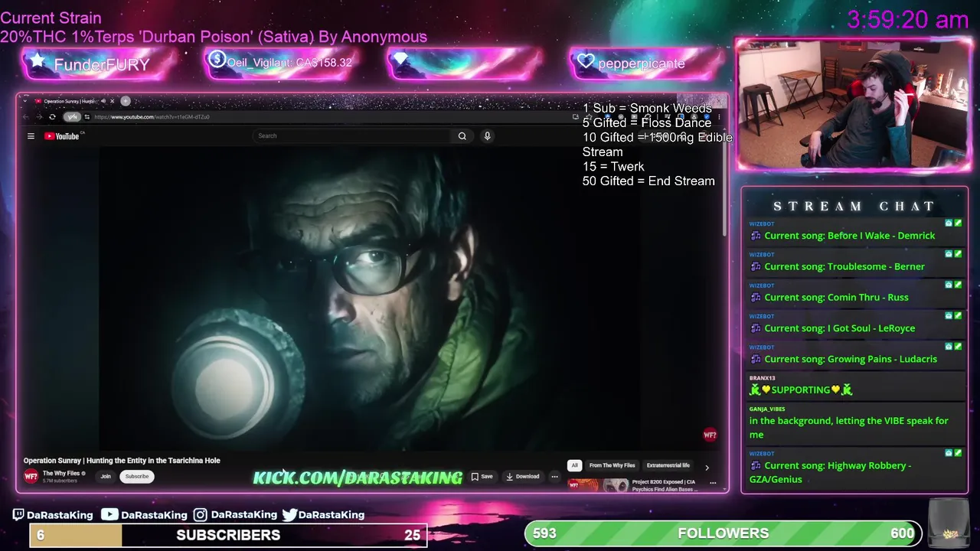Click the KICK.COM/DARASTAKING overlay text
980x551 pixels.
tap(358, 478)
